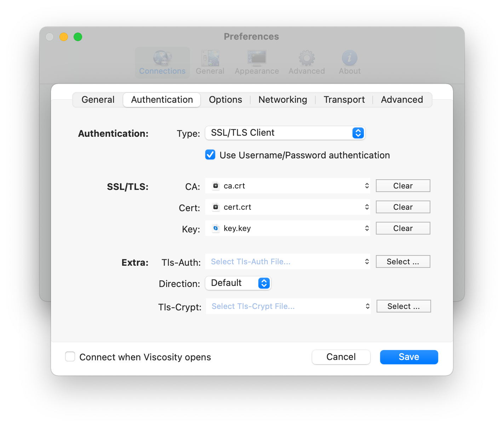Open the authentication Type dropdown
504x428 pixels.
coord(285,133)
